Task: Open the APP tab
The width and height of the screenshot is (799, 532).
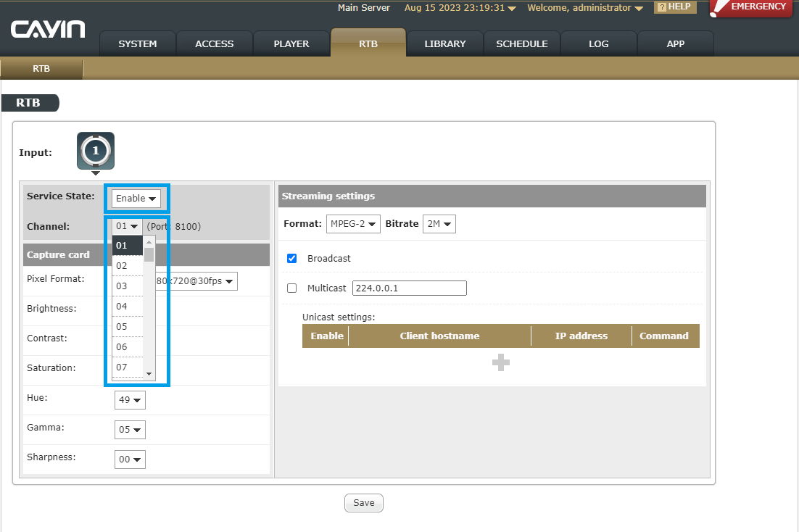Action: [676, 43]
